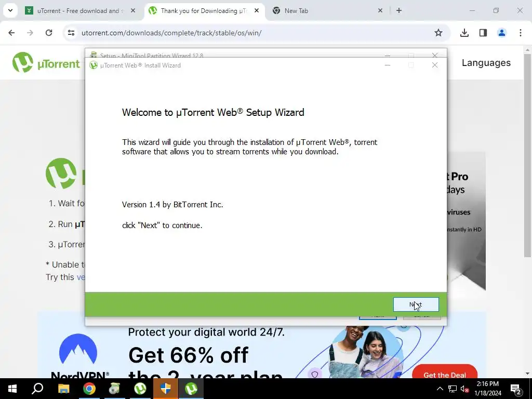This screenshot has height=399, width=532.
Task: Show hidden system tray icons
Action: point(440,389)
